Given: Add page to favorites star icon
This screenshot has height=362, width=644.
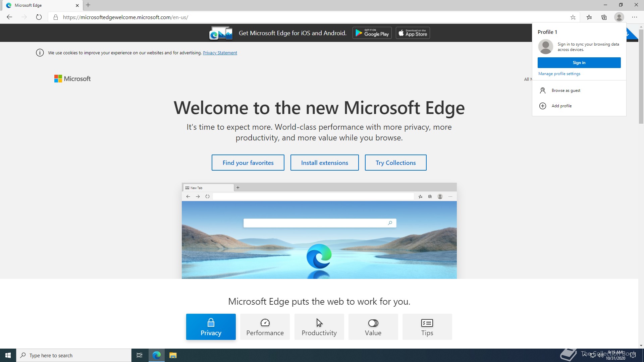Looking at the screenshot, I should pos(573,17).
